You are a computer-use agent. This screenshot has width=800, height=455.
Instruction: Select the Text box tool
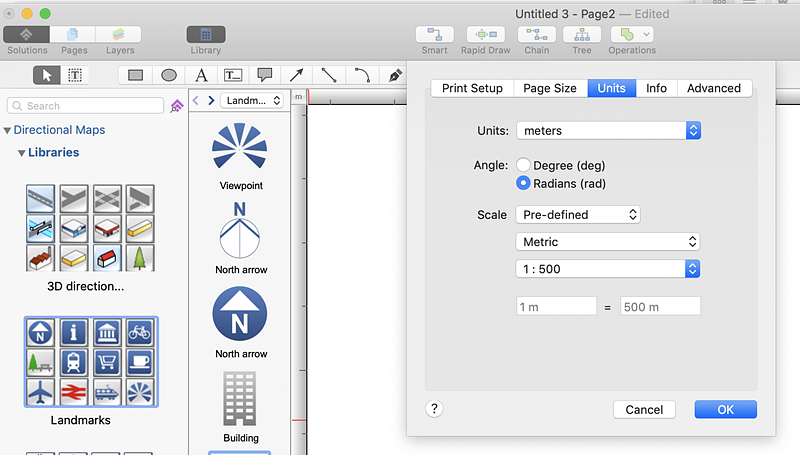233,75
